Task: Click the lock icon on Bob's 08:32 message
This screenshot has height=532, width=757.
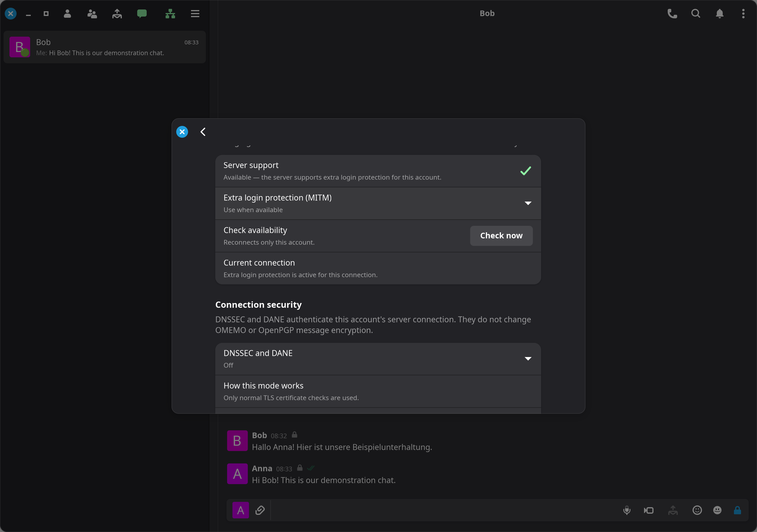Action: pos(295,435)
